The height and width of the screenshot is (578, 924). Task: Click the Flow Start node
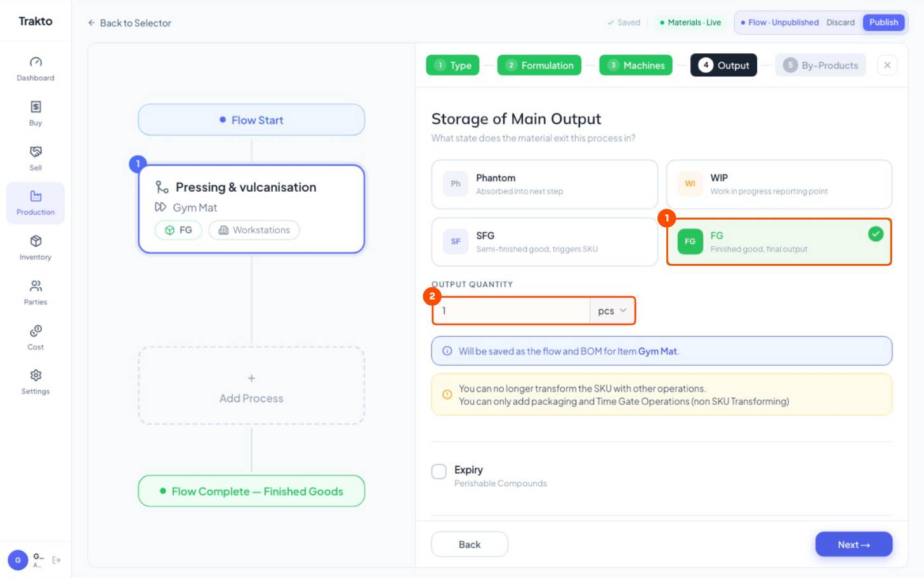pos(251,120)
